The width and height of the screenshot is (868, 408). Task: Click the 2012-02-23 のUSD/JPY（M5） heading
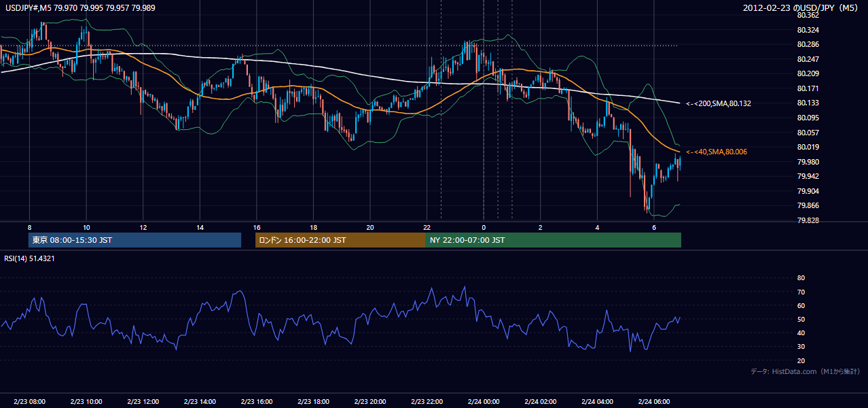(801, 7)
